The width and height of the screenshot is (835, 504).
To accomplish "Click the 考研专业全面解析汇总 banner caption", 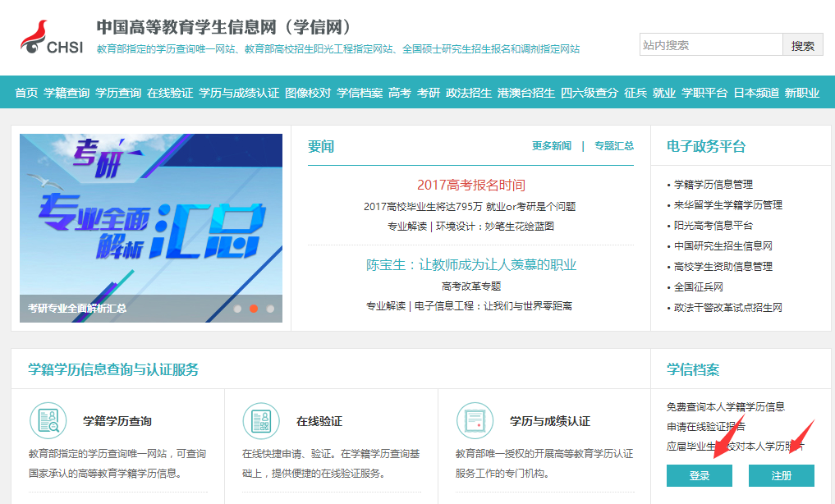I will (76, 308).
